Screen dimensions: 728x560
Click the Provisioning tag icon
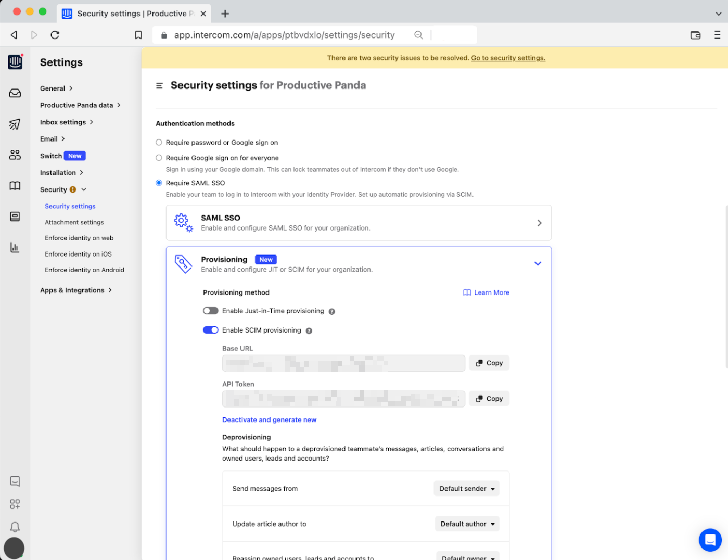(183, 264)
